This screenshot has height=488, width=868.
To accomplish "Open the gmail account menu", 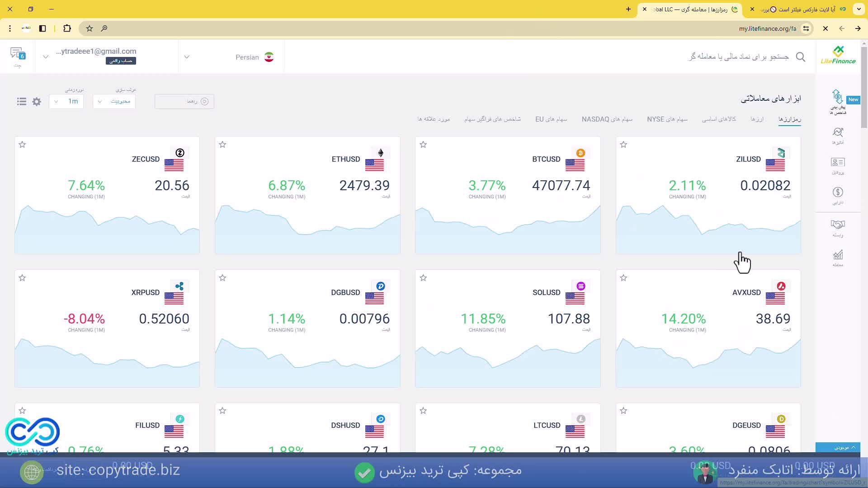I will (96, 51).
